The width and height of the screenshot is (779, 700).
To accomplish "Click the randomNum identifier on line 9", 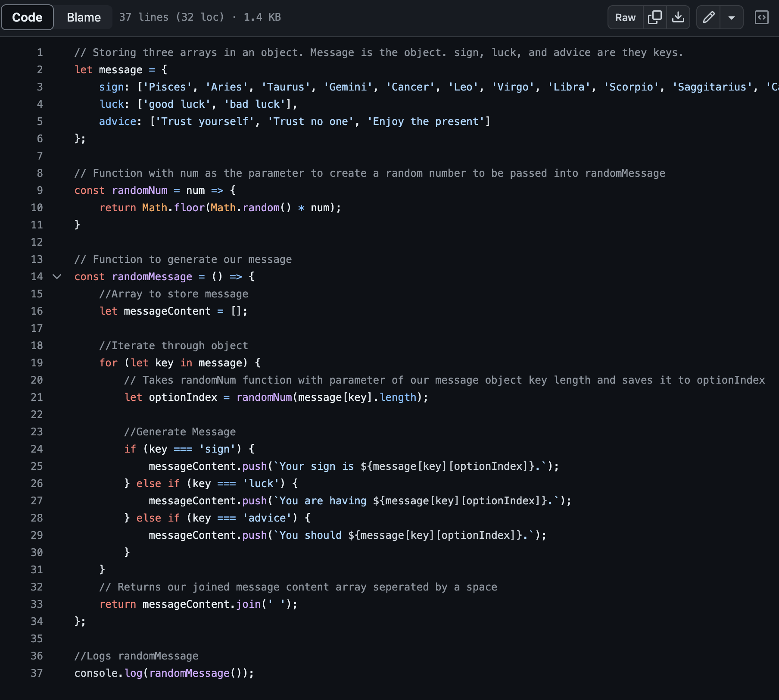I will pos(140,191).
